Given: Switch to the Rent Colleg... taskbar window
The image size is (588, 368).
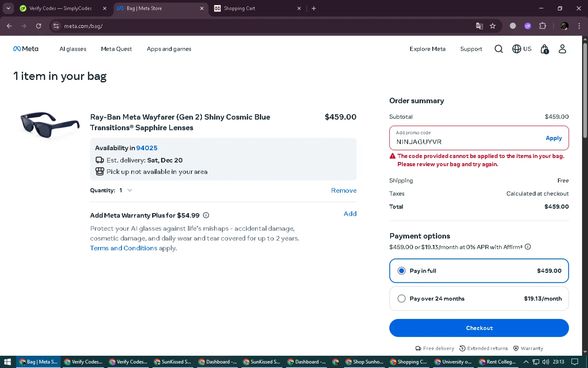Looking at the screenshot, I should pyautogui.click(x=497, y=362).
